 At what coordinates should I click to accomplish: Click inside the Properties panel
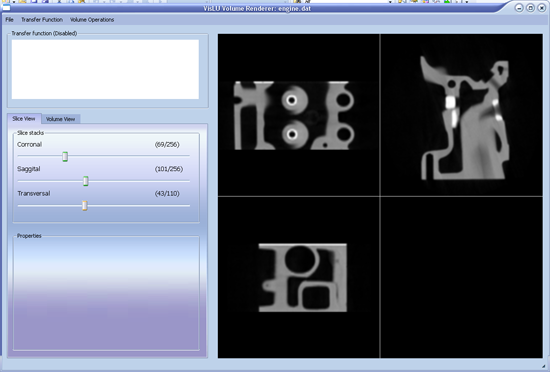[x=106, y=293]
